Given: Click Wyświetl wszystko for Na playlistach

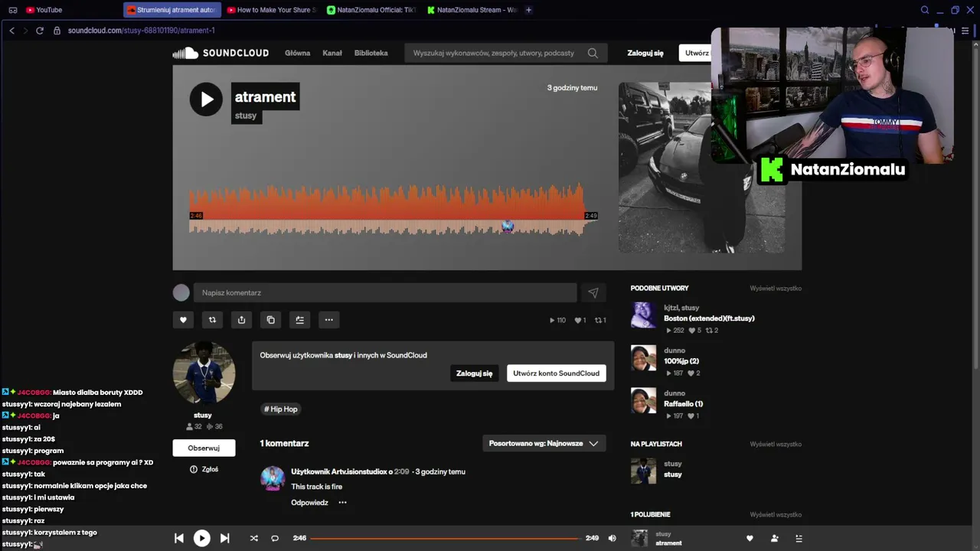Looking at the screenshot, I should tap(776, 444).
